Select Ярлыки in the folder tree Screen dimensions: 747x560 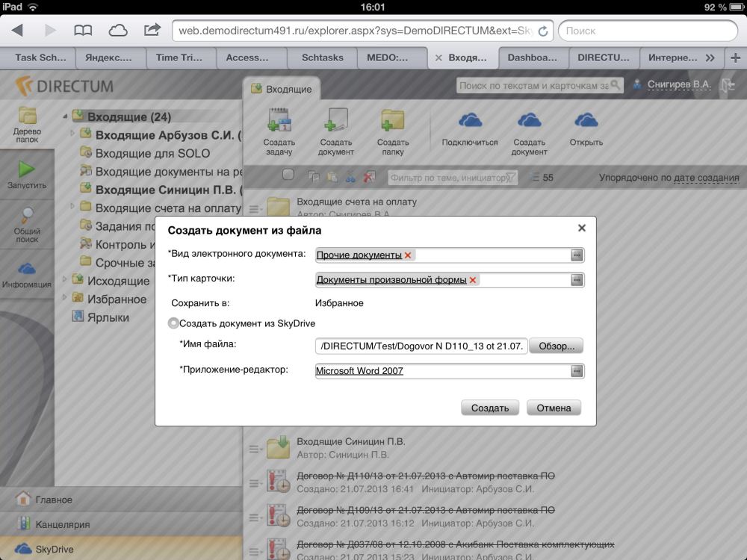[x=108, y=317]
